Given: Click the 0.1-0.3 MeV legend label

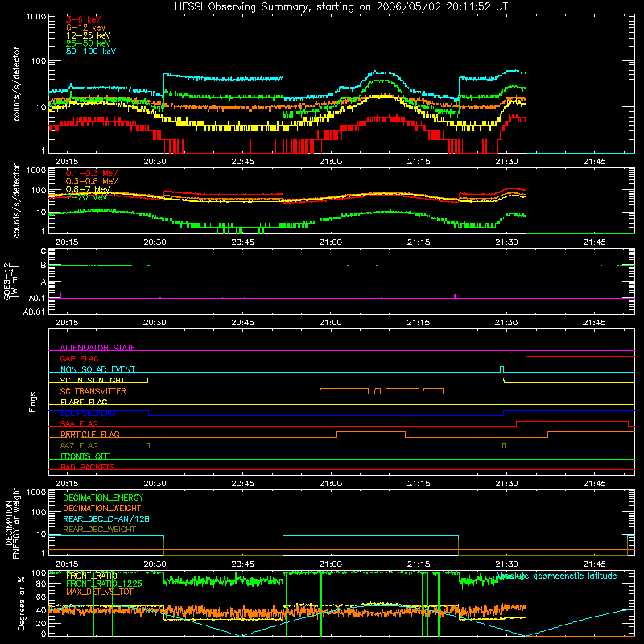Looking at the screenshot, I should [x=92, y=173].
